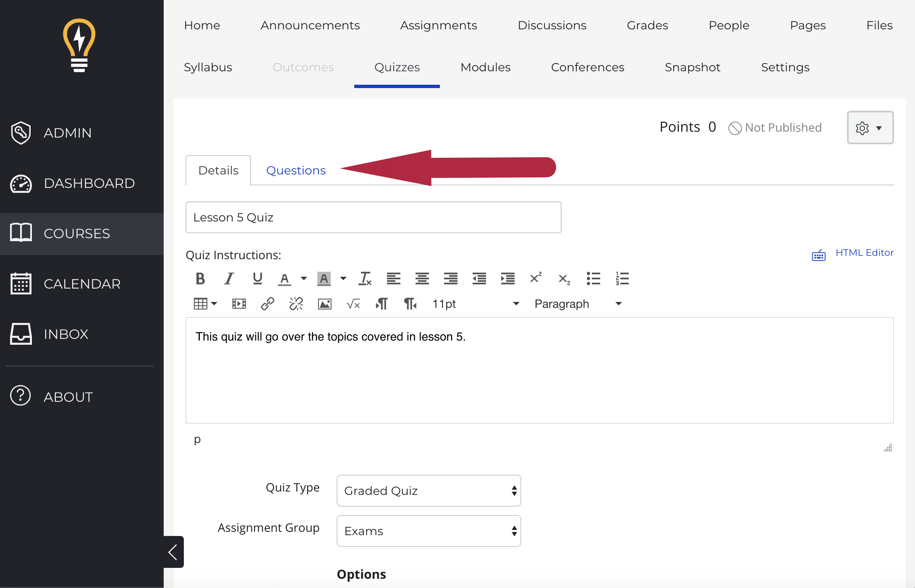The width and height of the screenshot is (915, 588).
Task: Open the table insert dropdown
Action: (x=206, y=304)
